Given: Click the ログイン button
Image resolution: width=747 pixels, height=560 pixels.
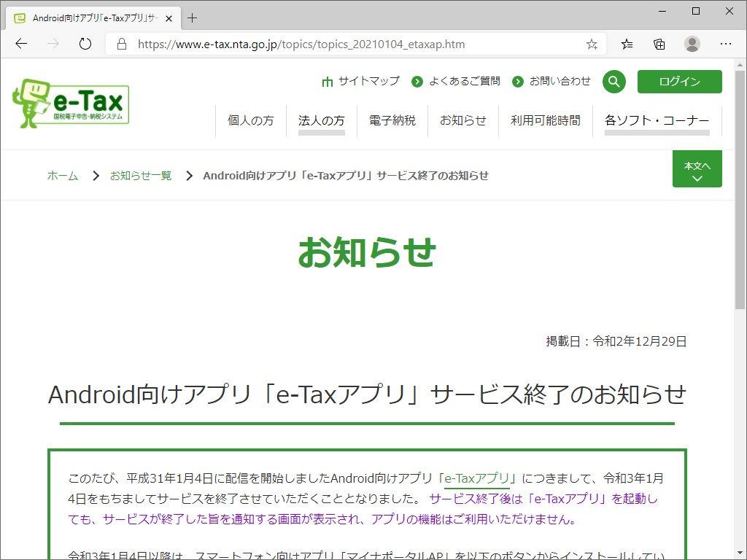Looking at the screenshot, I should click(679, 81).
